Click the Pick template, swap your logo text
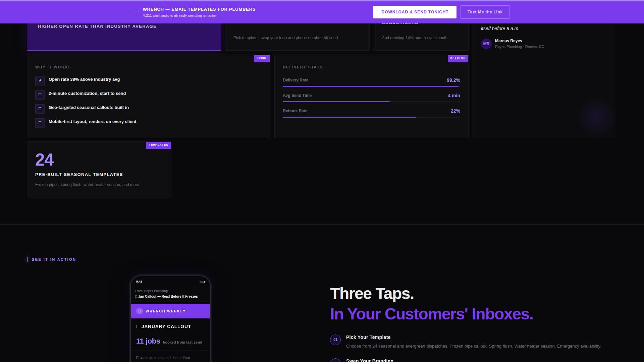 [x=286, y=38]
